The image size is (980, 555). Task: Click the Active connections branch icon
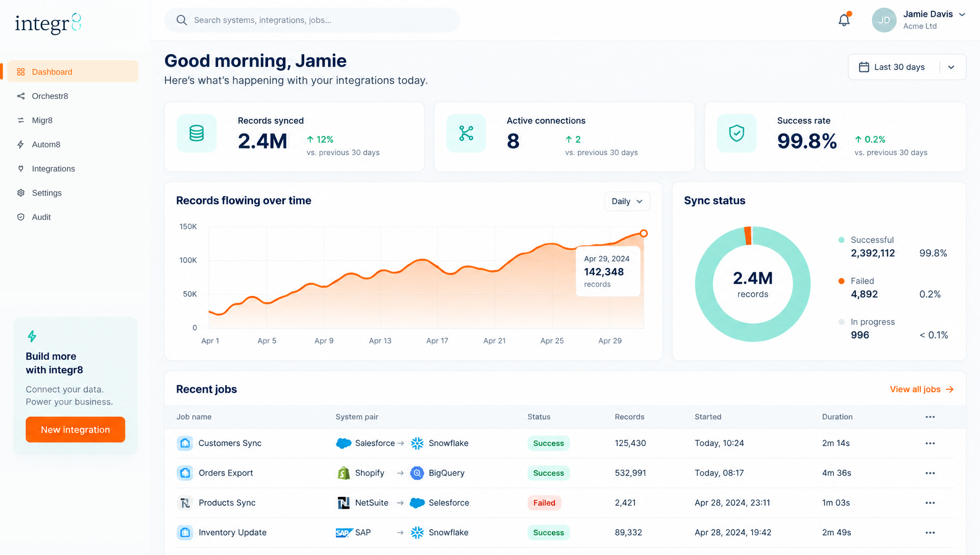coord(466,133)
